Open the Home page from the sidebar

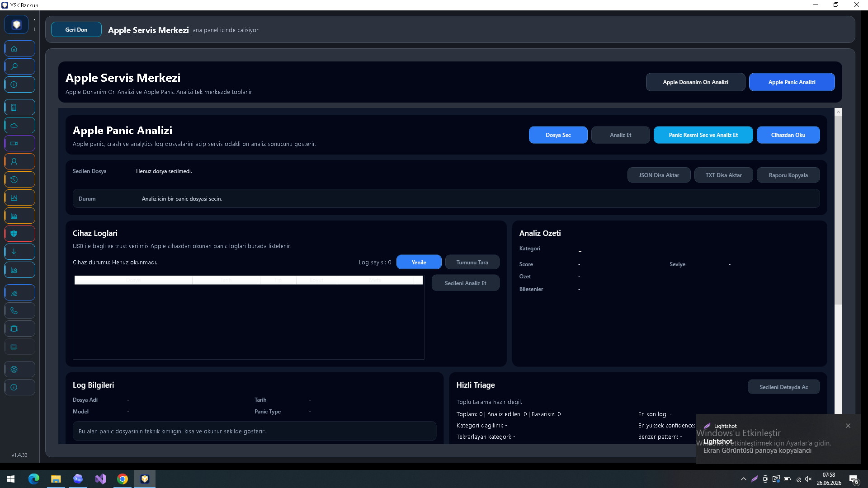pos(19,48)
